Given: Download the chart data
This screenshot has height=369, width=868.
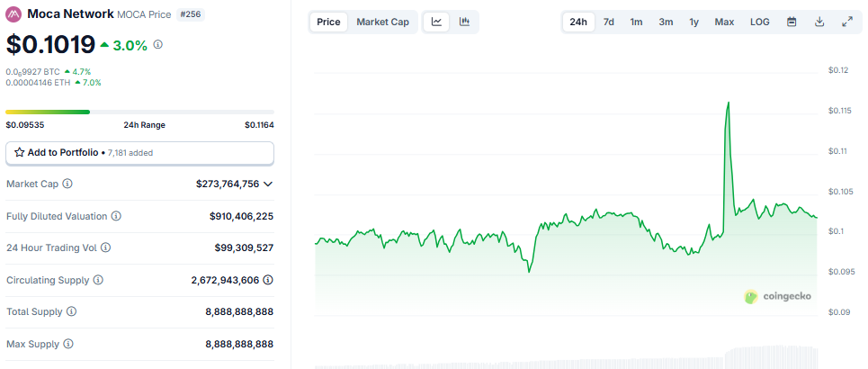Looking at the screenshot, I should tap(819, 22).
